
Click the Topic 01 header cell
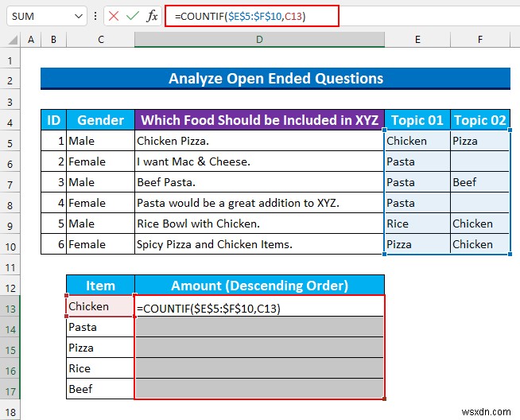(x=417, y=120)
